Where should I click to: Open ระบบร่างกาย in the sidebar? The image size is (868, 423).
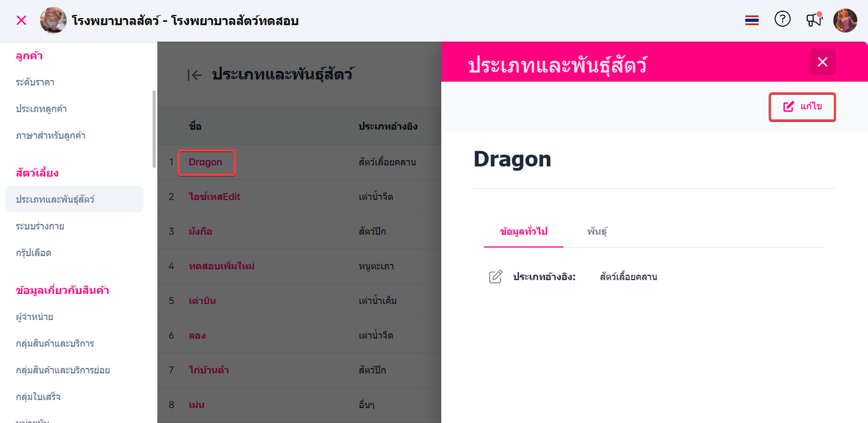[40, 226]
